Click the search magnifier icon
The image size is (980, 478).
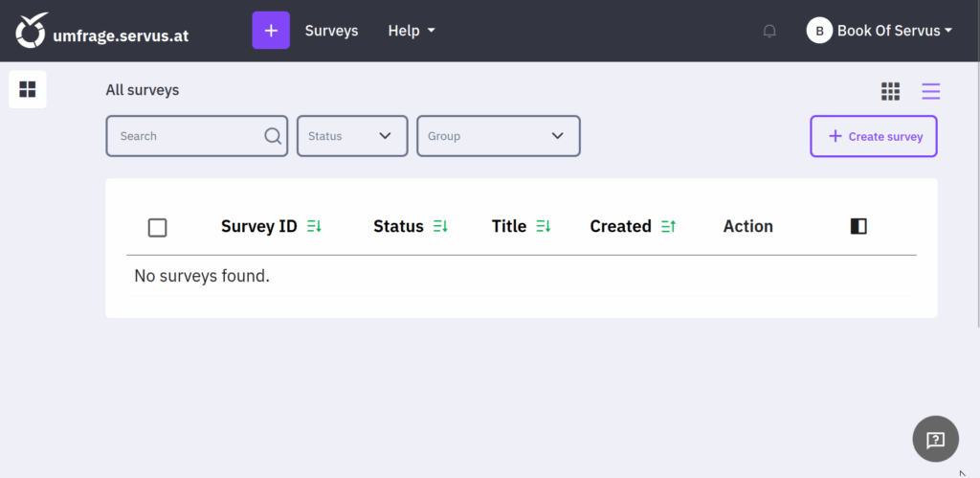[273, 136]
